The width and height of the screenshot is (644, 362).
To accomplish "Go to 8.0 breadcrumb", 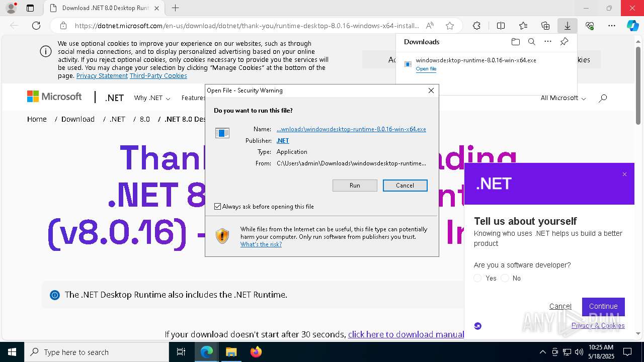I will pos(145,119).
